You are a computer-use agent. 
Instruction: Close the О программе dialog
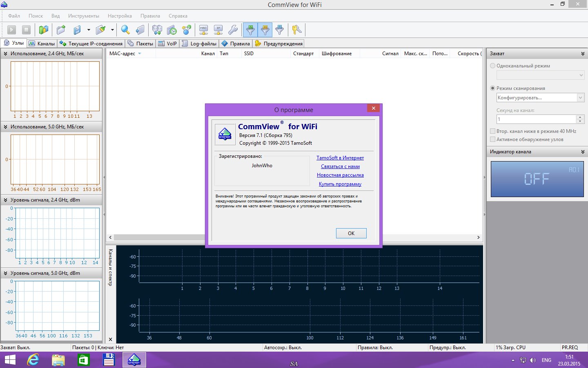373,108
